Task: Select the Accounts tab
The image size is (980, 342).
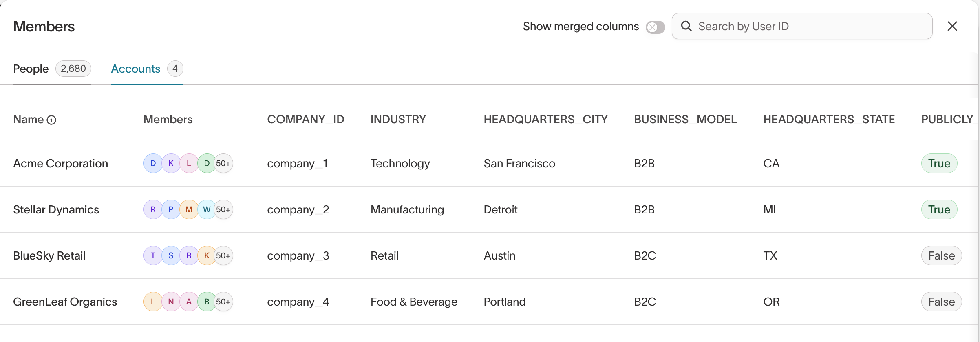Action: [136, 69]
